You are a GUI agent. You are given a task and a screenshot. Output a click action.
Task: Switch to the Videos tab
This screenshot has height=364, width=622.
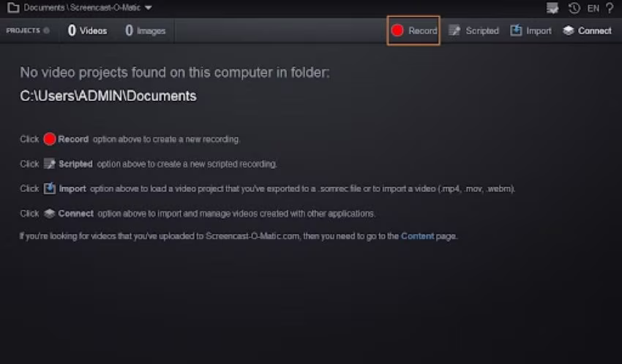87,31
